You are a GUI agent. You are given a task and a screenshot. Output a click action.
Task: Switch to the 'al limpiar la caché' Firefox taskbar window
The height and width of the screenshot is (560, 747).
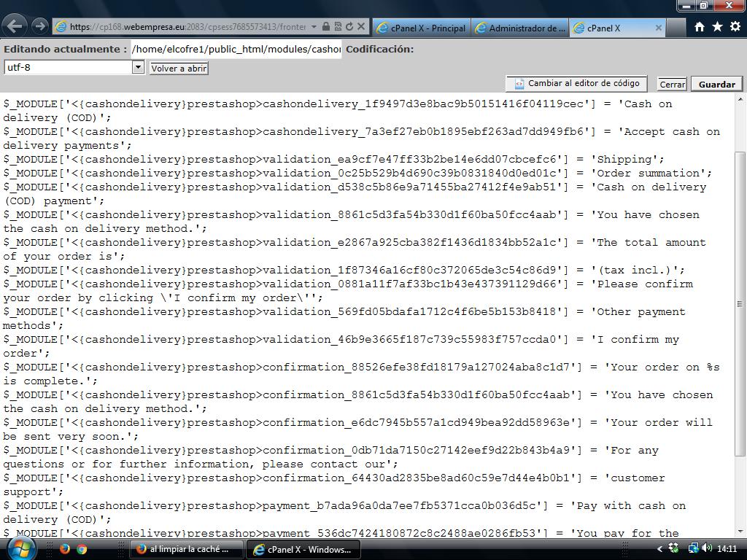[186, 549]
